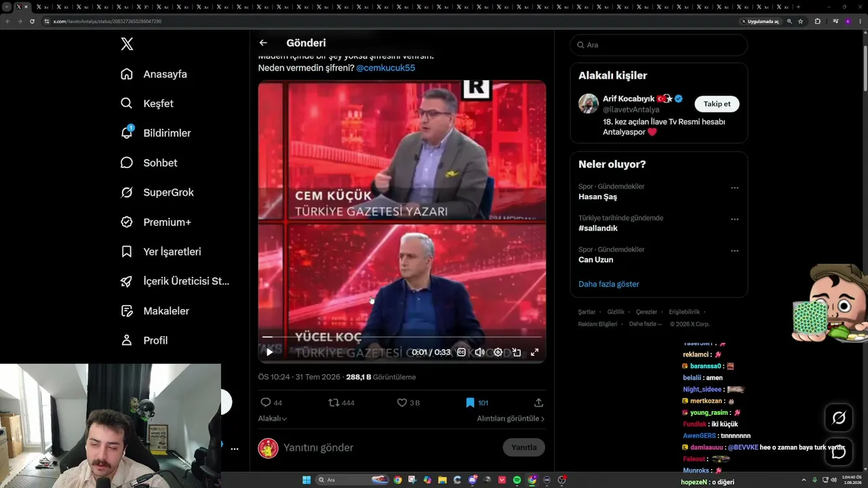Mute the video volume
Viewport: 868px width, 488px height.
click(x=479, y=352)
